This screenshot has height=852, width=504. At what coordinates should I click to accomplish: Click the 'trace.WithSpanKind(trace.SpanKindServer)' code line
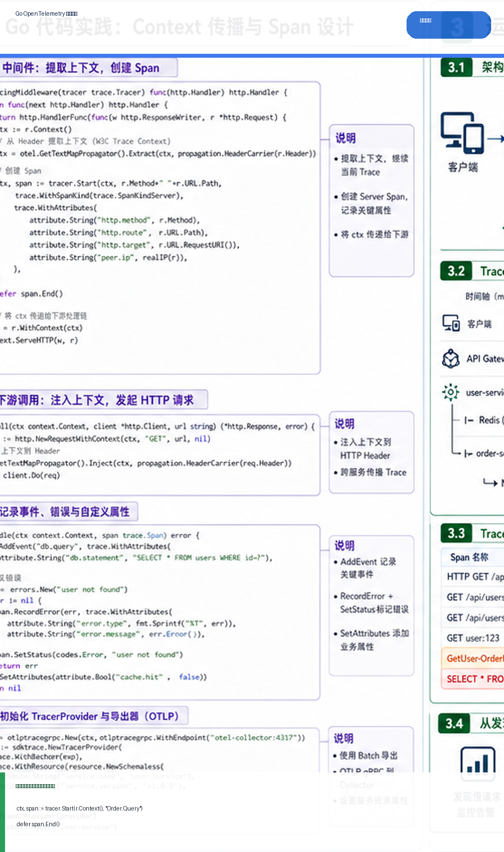pos(99,196)
